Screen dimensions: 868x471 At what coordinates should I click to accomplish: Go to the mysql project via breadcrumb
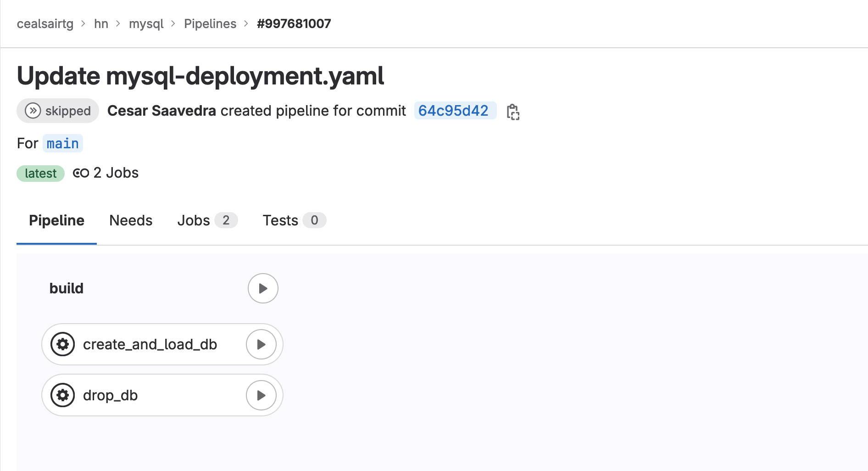[146, 23]
